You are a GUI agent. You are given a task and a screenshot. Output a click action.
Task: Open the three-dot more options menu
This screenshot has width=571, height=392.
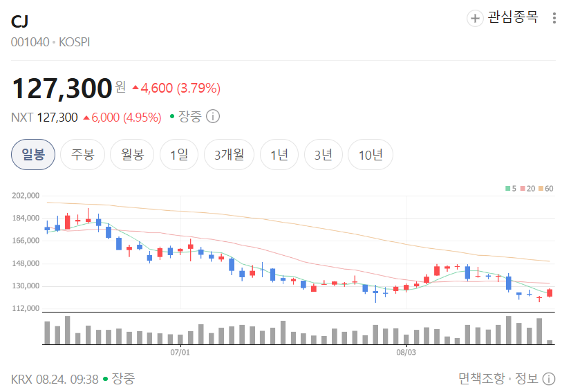click(x=554, y=18)
